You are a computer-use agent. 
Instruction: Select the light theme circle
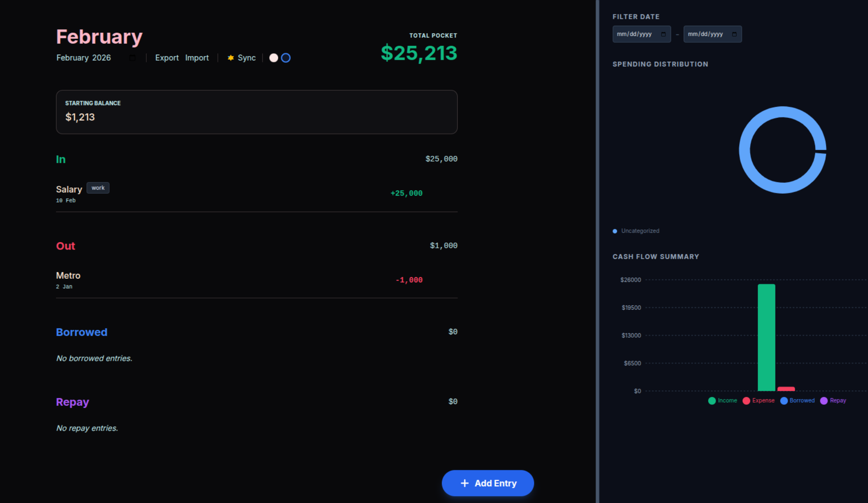(274, 58)
